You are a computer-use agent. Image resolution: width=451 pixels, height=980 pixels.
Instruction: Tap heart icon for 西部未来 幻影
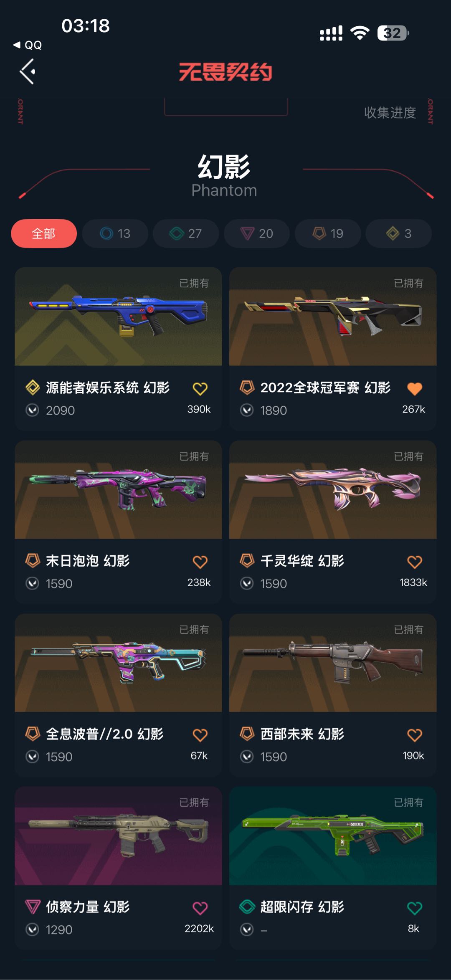[x=415, y=735]
